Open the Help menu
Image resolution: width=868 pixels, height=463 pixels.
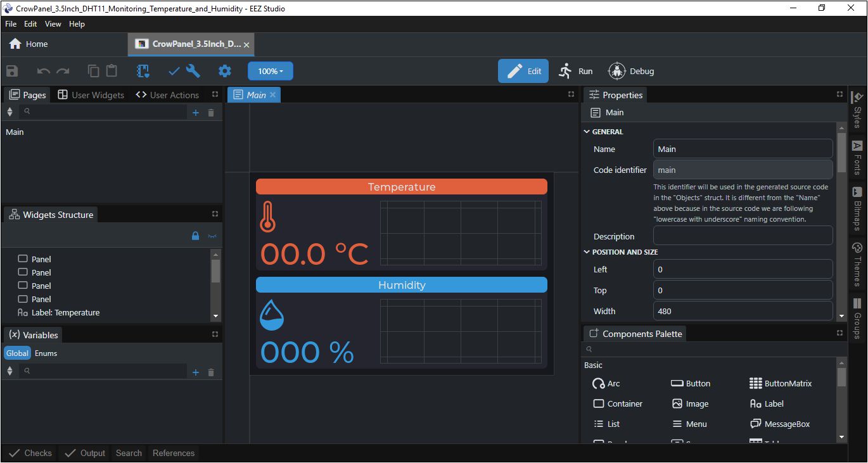tap(77, 23)
